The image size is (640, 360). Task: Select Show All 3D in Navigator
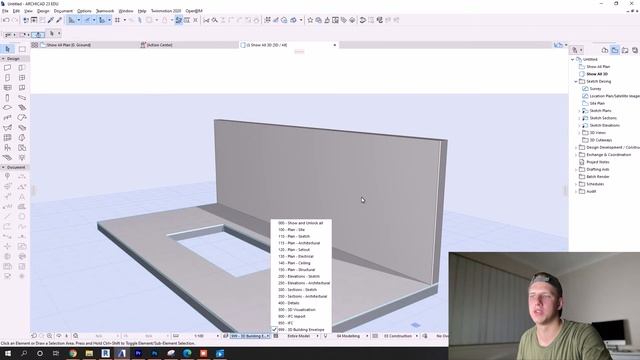click(597, 74)
